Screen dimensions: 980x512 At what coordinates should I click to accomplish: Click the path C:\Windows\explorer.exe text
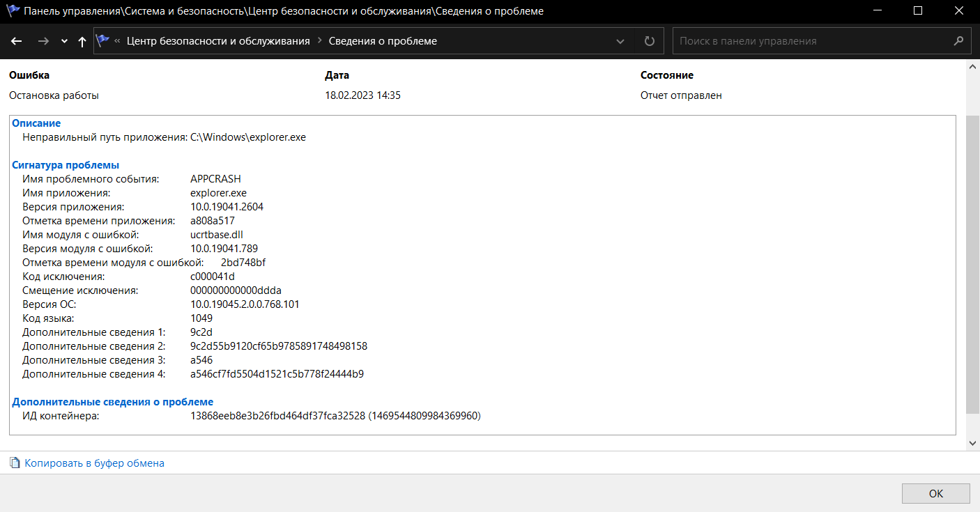[248, 137]
